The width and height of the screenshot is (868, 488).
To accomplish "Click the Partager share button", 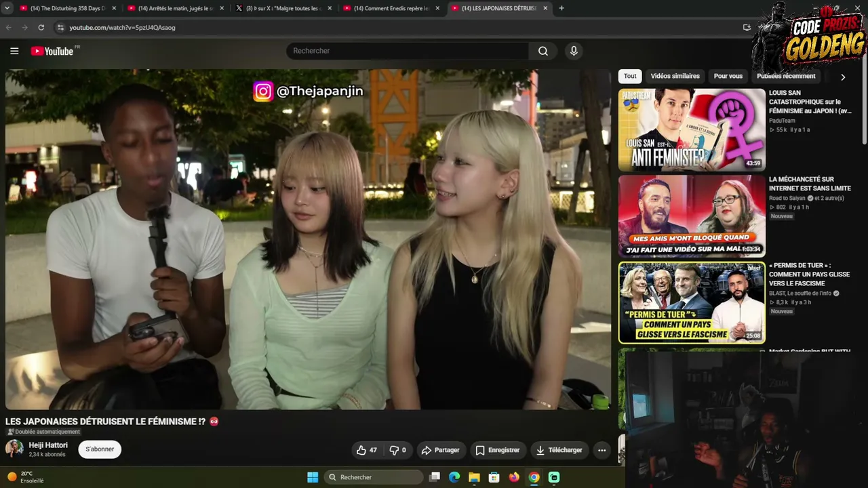I will coord(440,450).
